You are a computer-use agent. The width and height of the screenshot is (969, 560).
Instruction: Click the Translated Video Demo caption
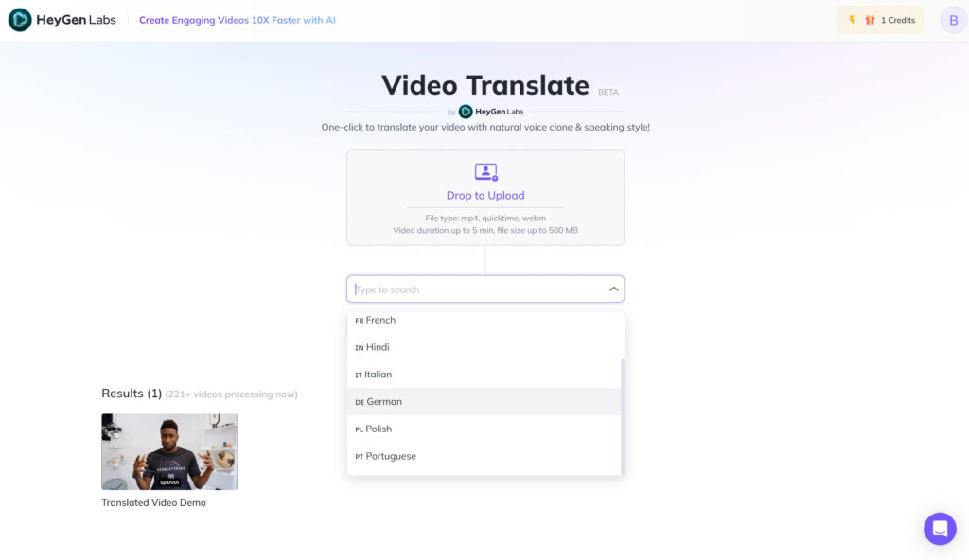point(154,502)
